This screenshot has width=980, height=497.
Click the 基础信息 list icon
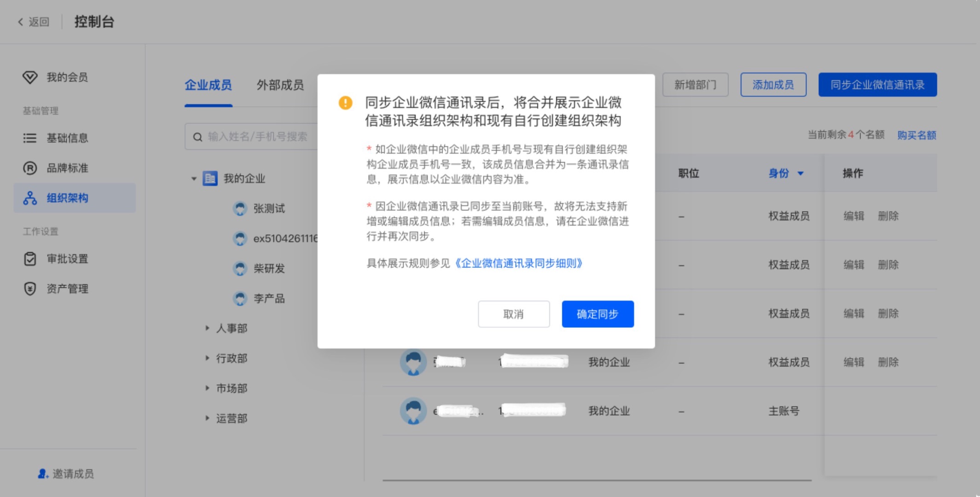pos(30,138)
